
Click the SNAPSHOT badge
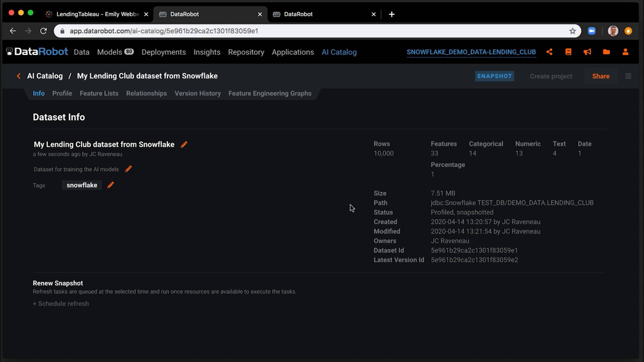pyautogui.click(x=494, y=76)
